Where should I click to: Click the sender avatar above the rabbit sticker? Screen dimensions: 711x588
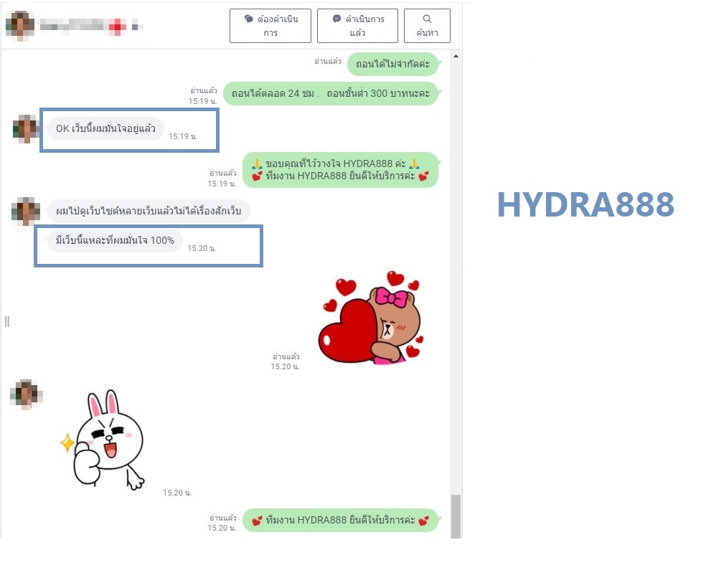(x=26, y=394)
